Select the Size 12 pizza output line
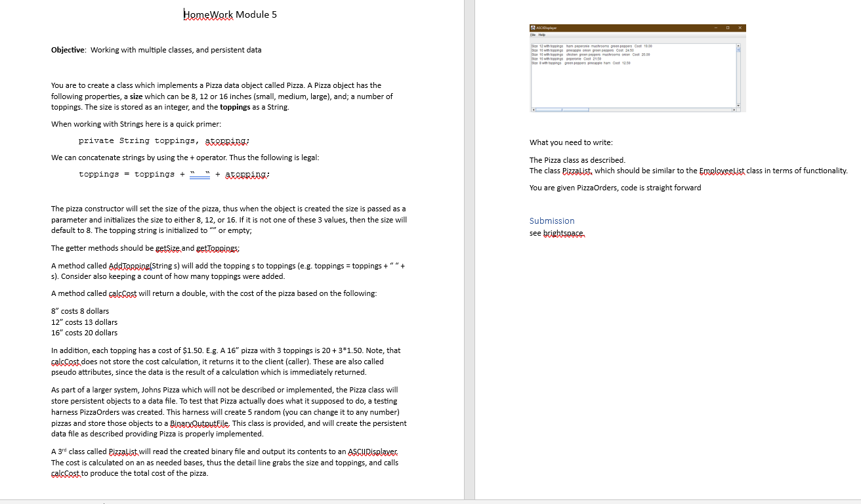This screenshot has width=861, height=504. point(591,46)
